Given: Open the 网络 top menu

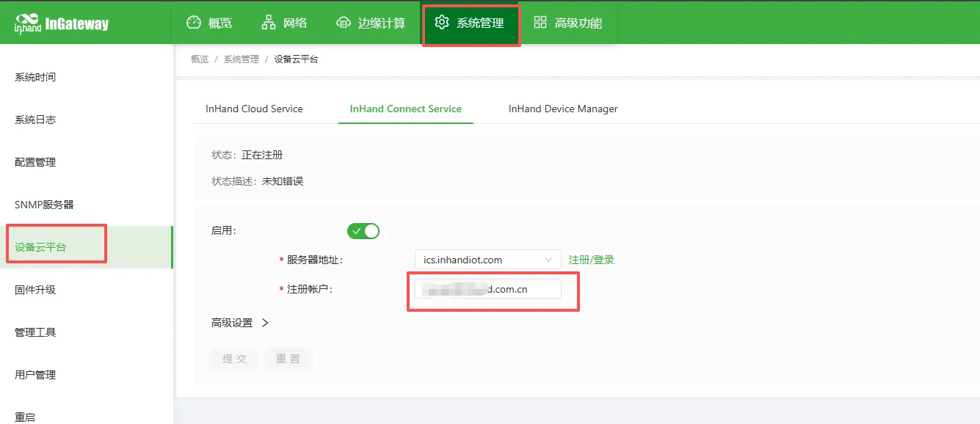Looking at the screenshot, I should pyautogui.click(x=284, y=23).
